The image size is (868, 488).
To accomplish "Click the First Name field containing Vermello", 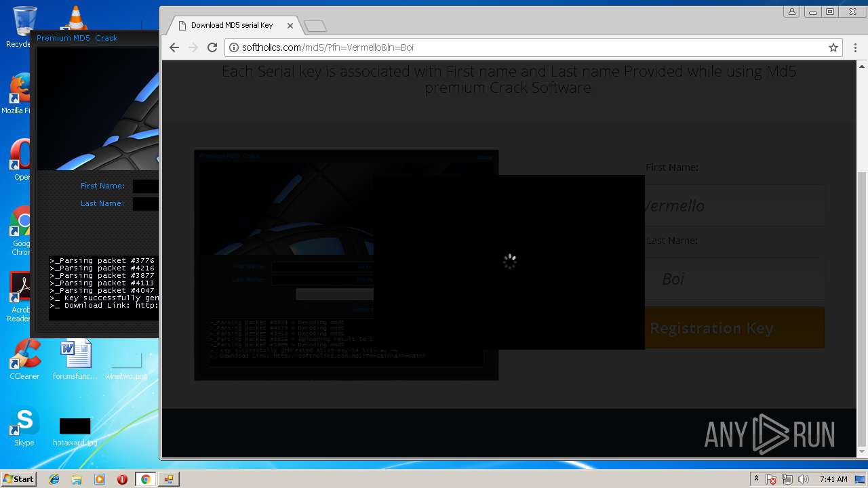I will click(x=736, y=205).
